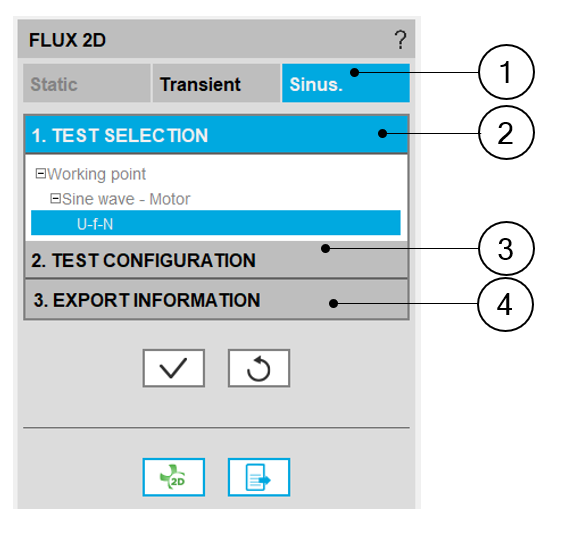Expand the 3. EXPORT INFORMATION section
Screen dimensions: 562x536
216,300
